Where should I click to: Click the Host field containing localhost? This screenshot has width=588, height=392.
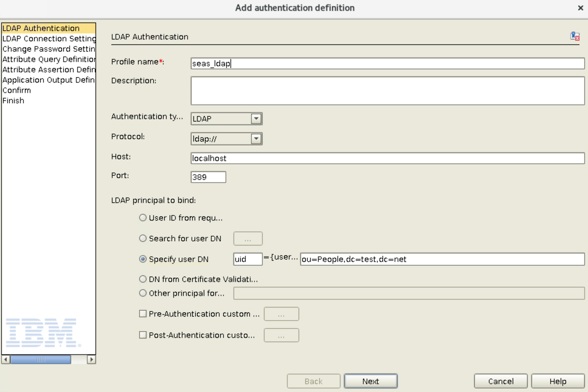(387, 158)
